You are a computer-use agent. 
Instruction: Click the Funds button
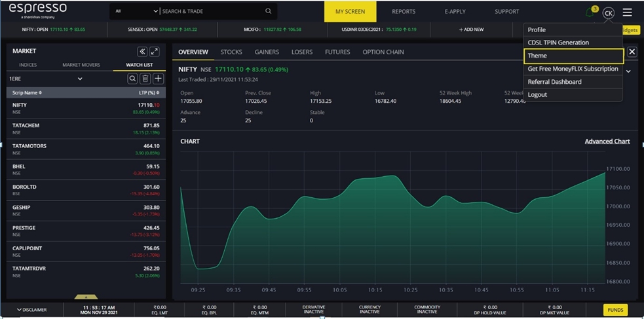pyautogui.click(x=615, y=310)
